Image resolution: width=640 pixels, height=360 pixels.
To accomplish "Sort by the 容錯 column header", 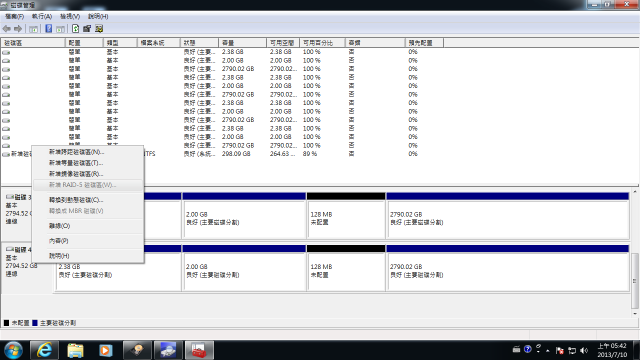I will [376, 43].
